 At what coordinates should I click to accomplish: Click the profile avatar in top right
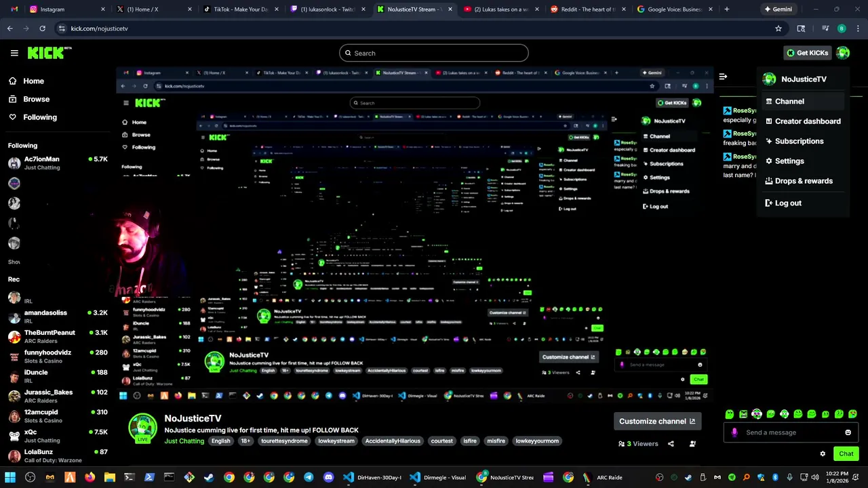click(x=843, y=53)
